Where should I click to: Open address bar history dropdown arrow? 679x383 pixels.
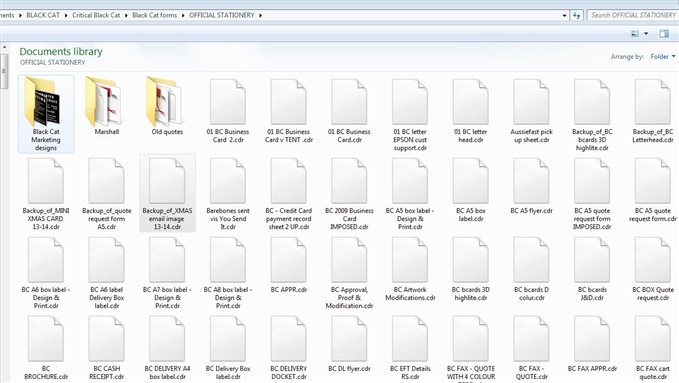coord(564,15)
